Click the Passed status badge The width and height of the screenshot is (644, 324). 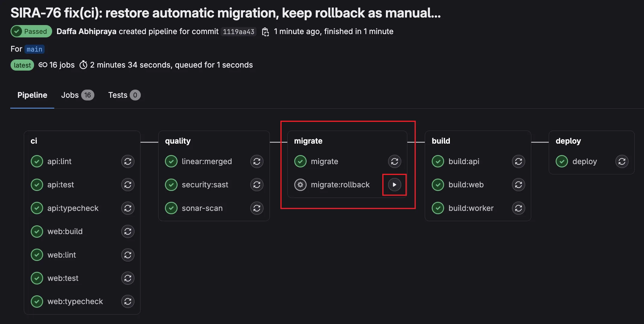(x=31, y=31)
